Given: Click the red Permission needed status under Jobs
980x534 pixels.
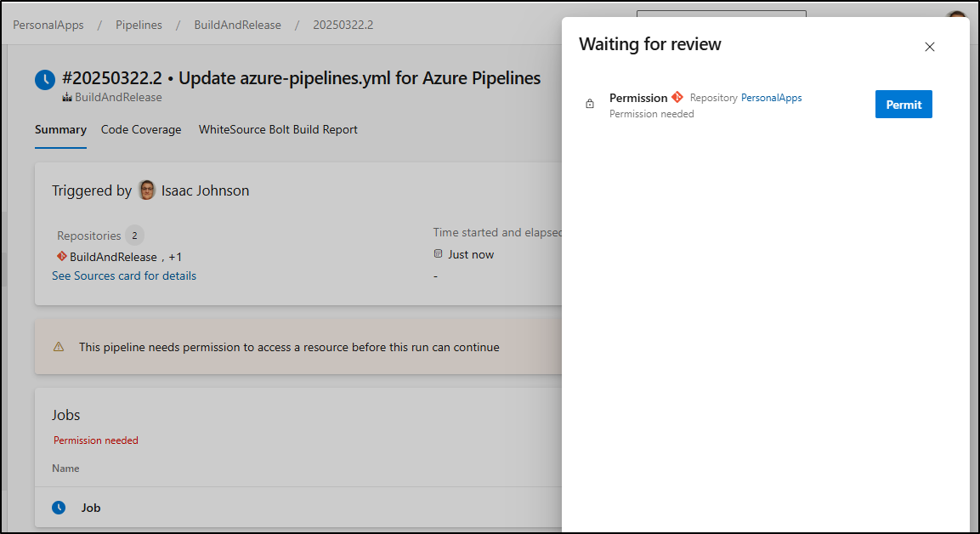Looking at the screenshot, I should (x=96, y=440).
